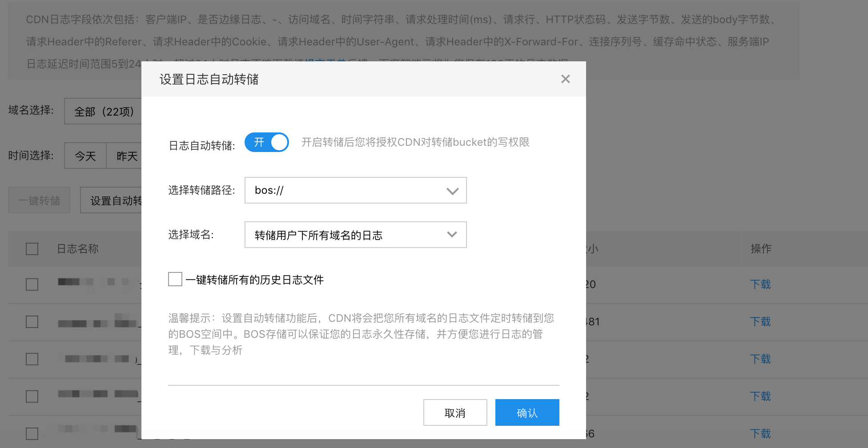Click 下载 link in the fourth log row
868x448 pixels.
[760, 396]
